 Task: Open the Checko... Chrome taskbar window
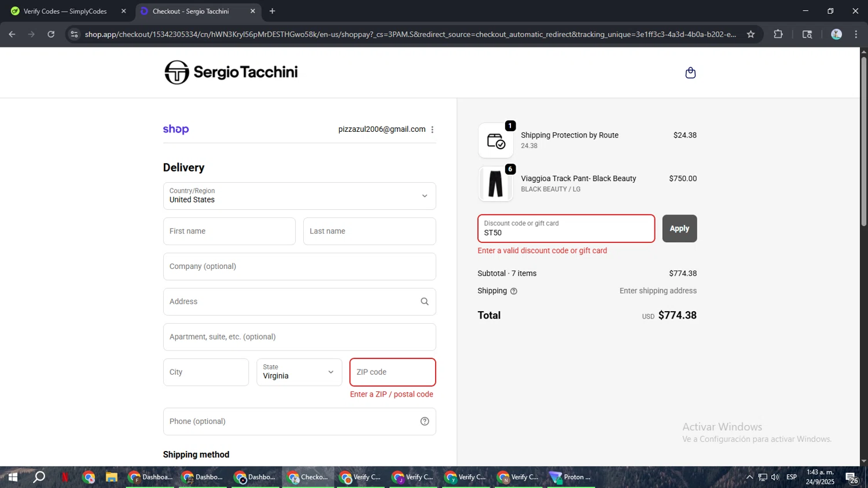[x=308, y=477]
